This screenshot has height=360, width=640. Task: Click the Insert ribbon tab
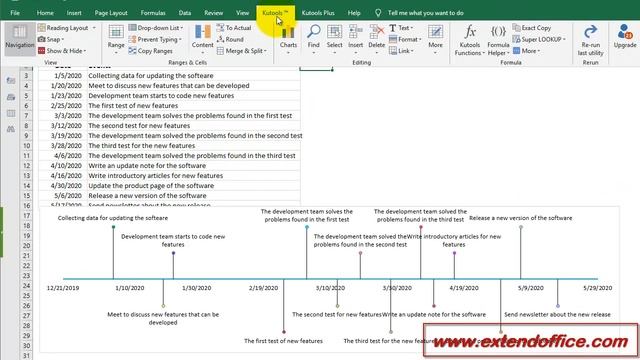[74, 13]
